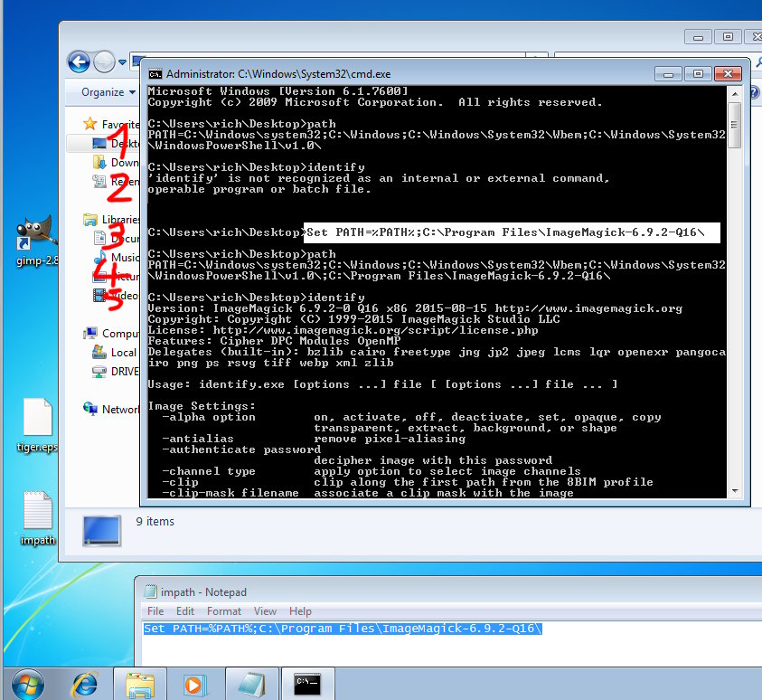Go forward in Explorer window
Viewport: 762px width, 700px height.
pyautogui.click(x=104, y=62)
